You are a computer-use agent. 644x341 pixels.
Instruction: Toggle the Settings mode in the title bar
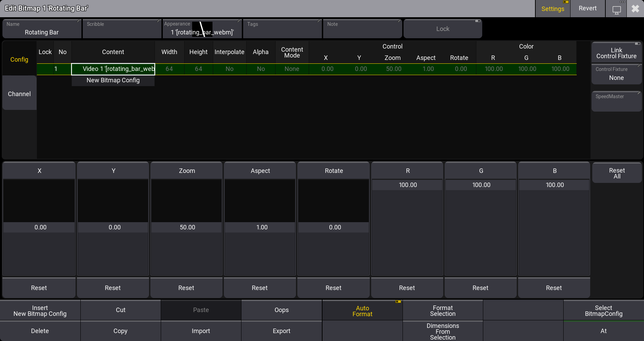[x=553, y=8]
